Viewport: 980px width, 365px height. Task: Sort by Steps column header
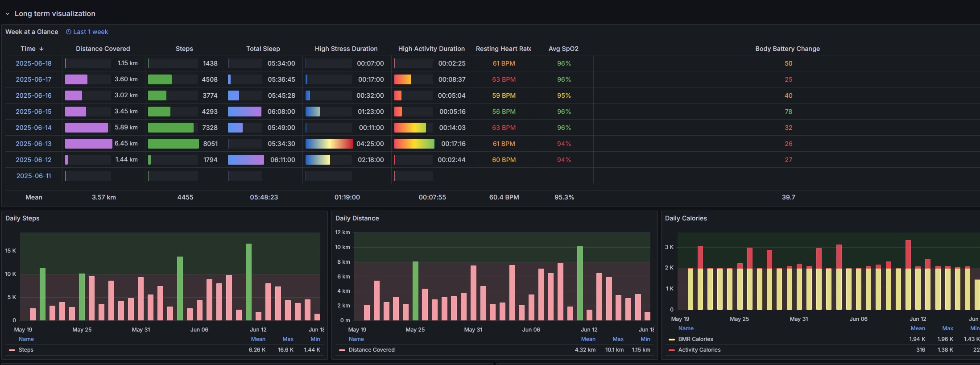[x=184, y=49]
